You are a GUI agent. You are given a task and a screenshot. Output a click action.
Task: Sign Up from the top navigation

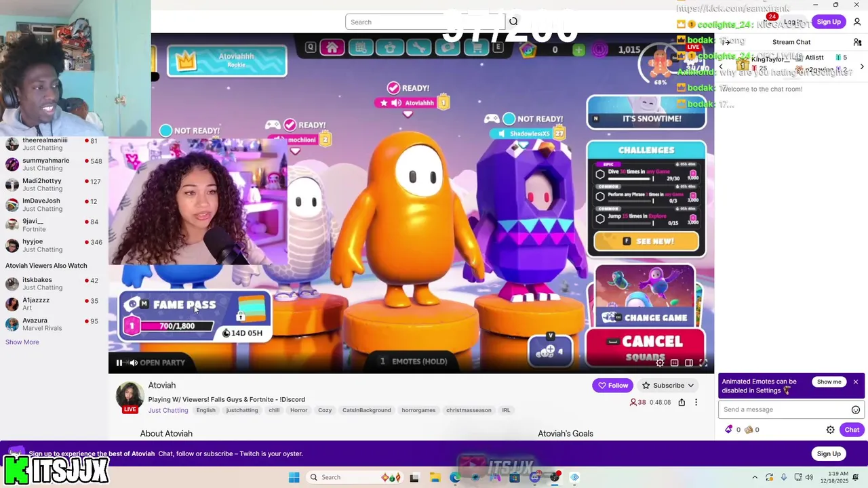click(829, 22)
